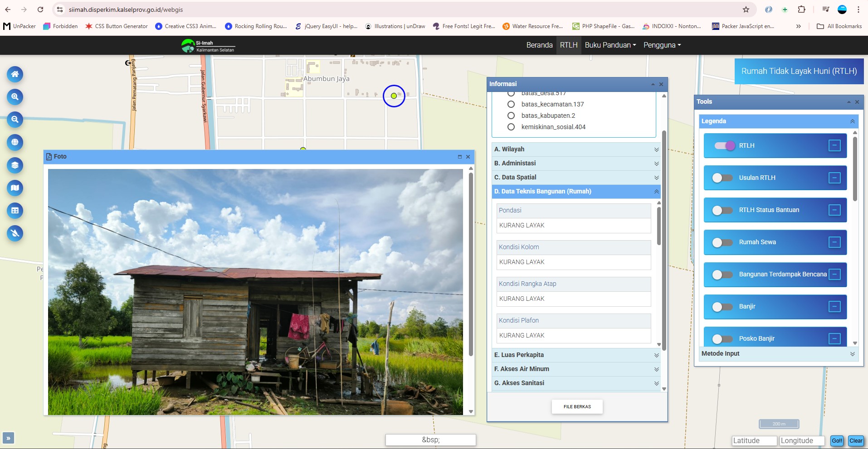This screenshot has width=868, height=449.
Task: Select the kemiskinan_sosial.404 radio option
Action: (512, 127)
